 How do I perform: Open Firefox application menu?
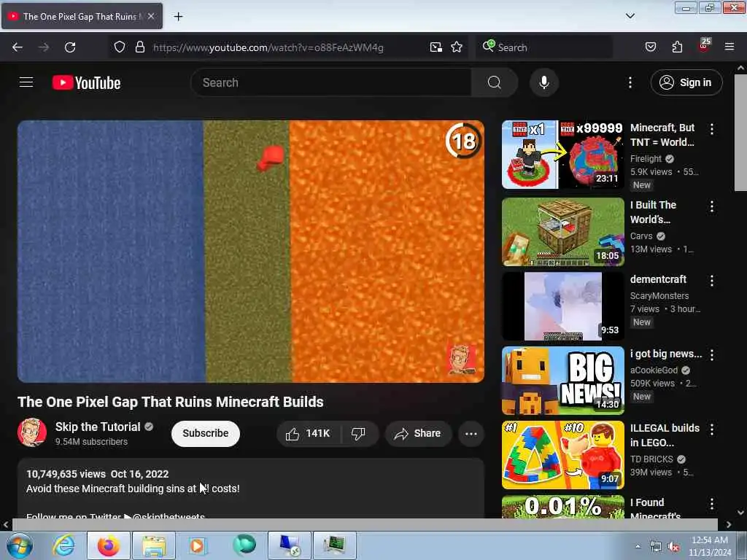pos(729,47)
